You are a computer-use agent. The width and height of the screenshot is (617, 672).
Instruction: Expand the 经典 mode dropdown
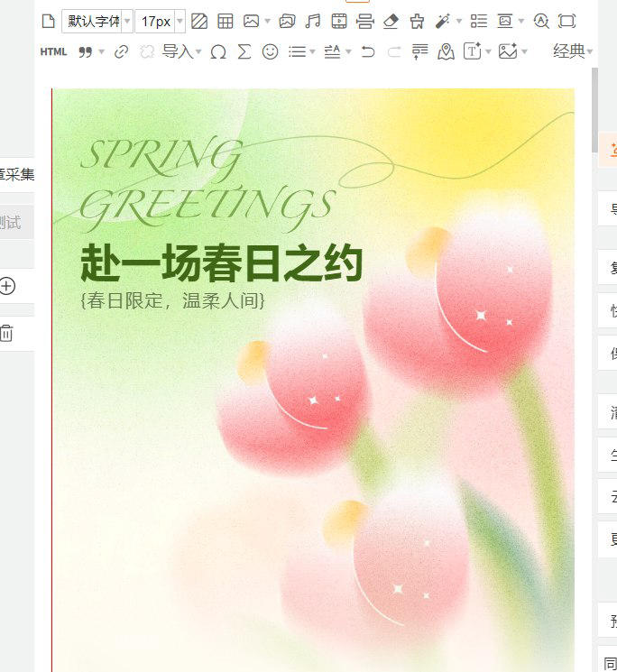pos(574,52)
